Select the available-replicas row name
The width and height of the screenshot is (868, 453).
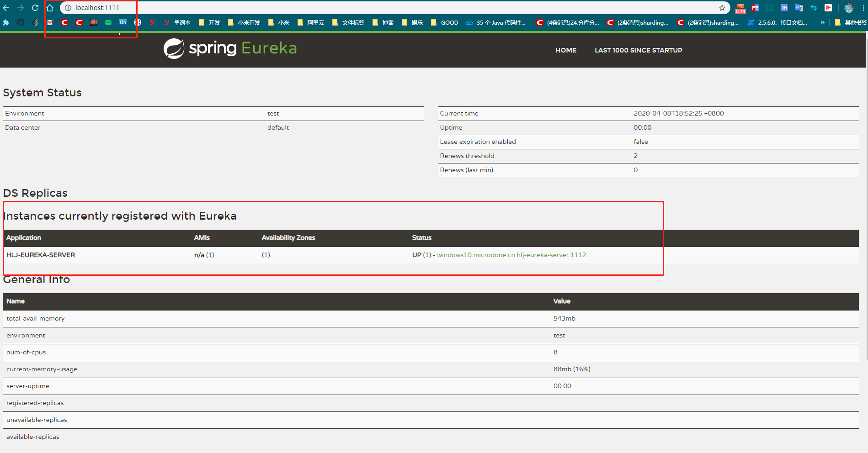point(33,437)
